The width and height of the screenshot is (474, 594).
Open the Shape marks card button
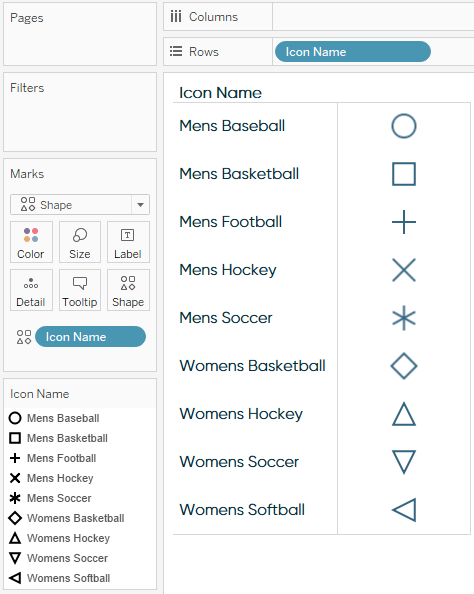[x=128, y=290]
